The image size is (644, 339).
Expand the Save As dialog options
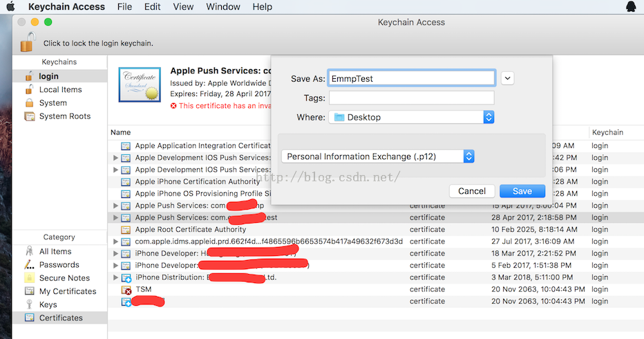tap(508, 78)
